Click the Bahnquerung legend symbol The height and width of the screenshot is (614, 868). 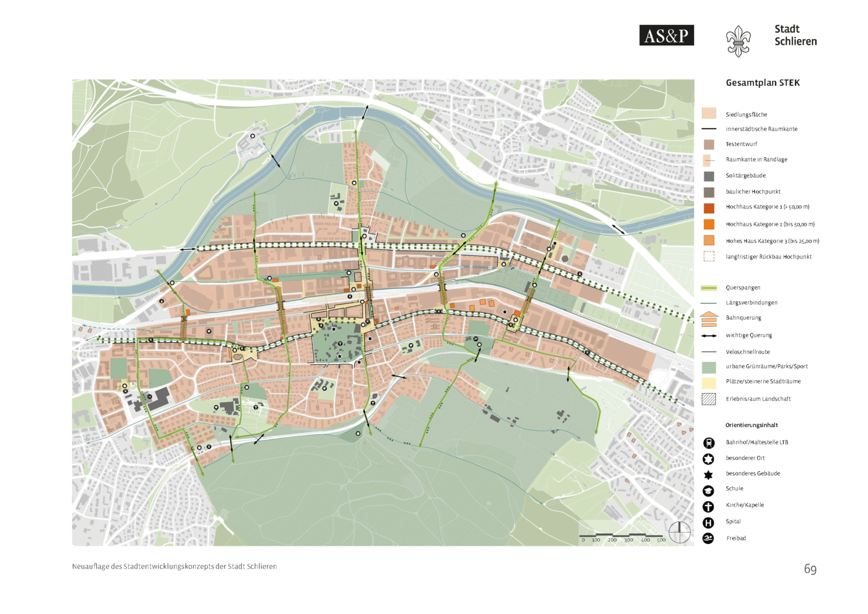[709, 318]
